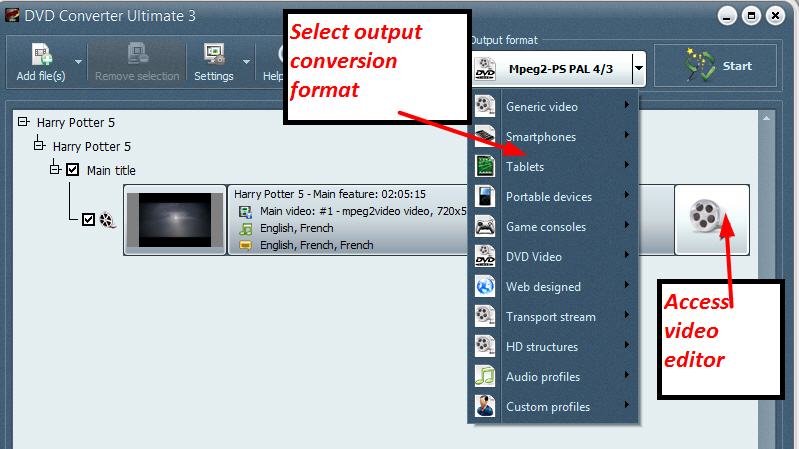
Task: Select the Portable devices menu entry
Action: [x=553, y=197]
